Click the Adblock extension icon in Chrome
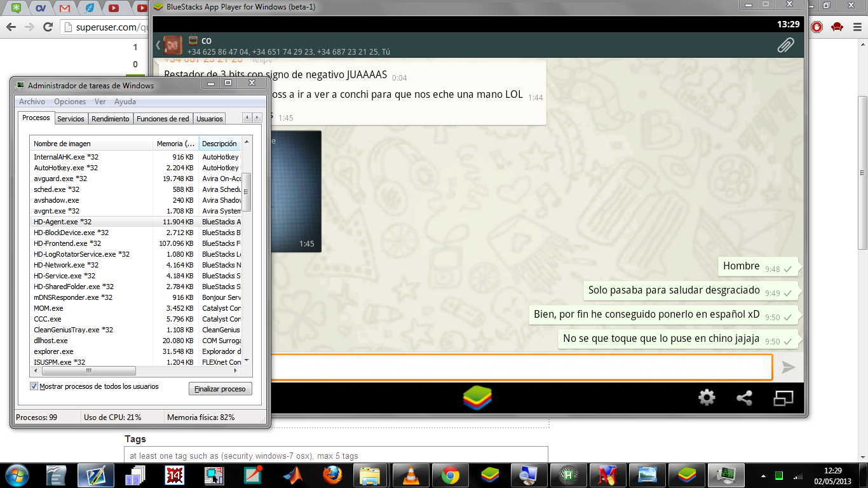868x488 pixels. (x=818, y=27)
